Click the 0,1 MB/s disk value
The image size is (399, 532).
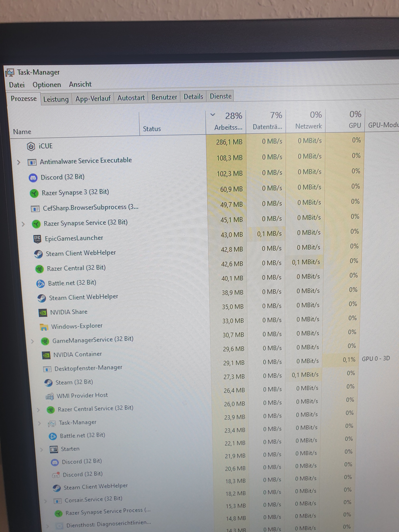pyautogui.click(x=269, y=234)
